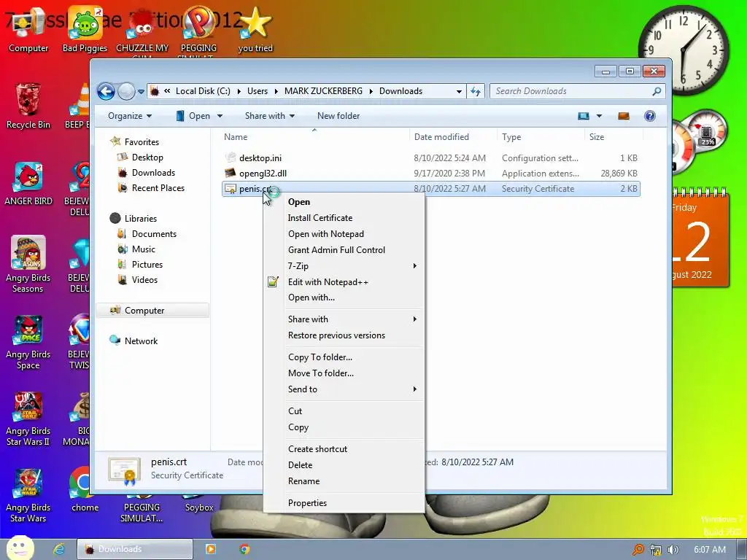Open the Share with toolbar menu
Viewport: 747px width, 560px height.
[270, 116]
